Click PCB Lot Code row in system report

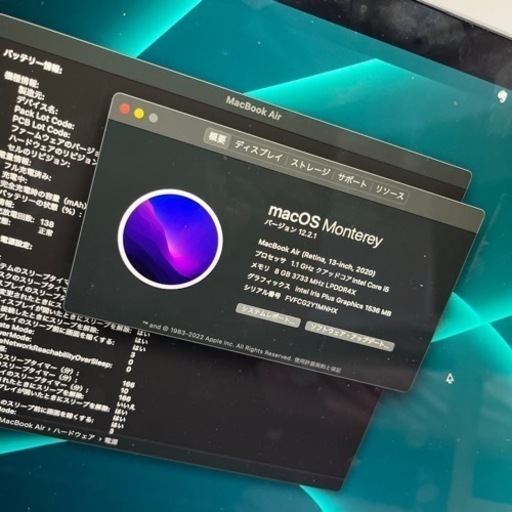point(41,126)
